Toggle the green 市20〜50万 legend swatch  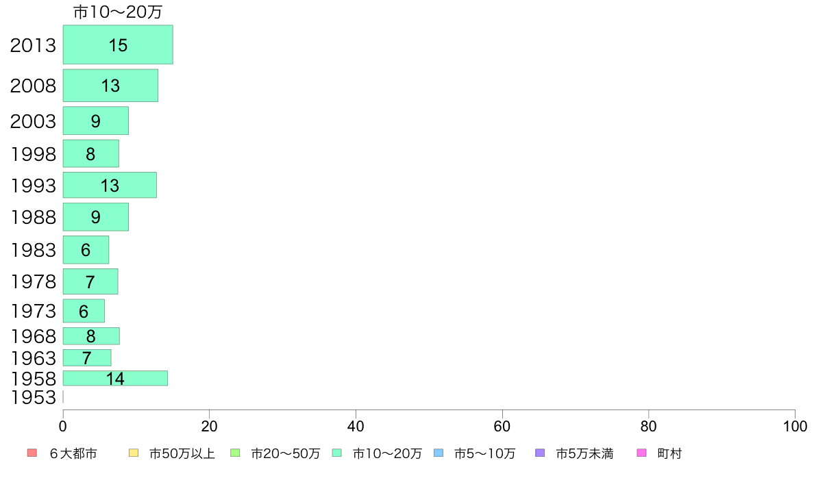pos(235,453)
